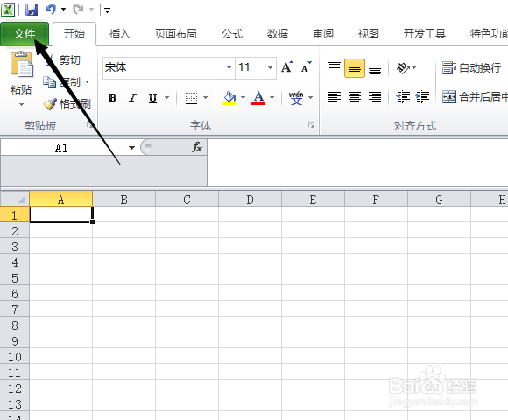Screen dimensions: 508x420
Task: Decrease font size with small A icon
Action: point(306,67)
